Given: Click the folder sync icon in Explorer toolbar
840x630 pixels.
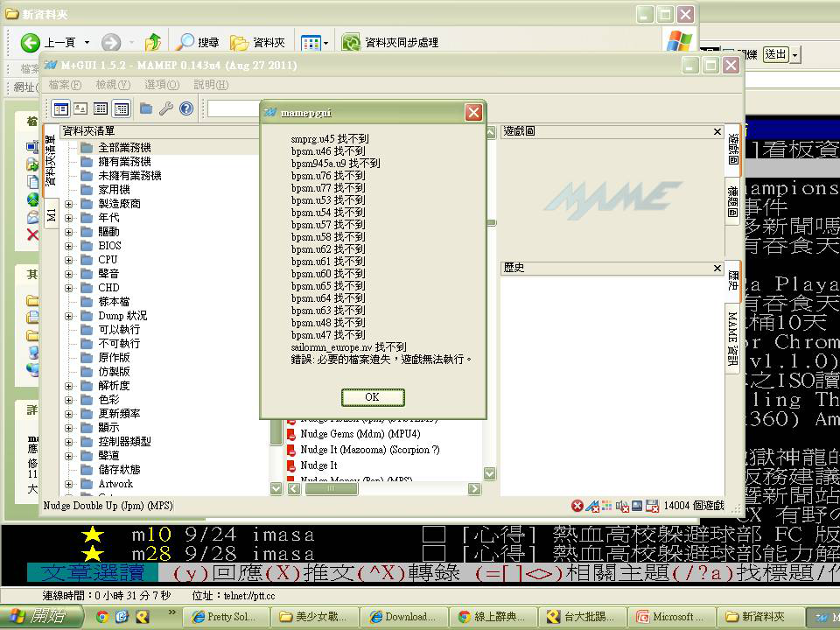Looking at the screenshot, I should (351, 42).
